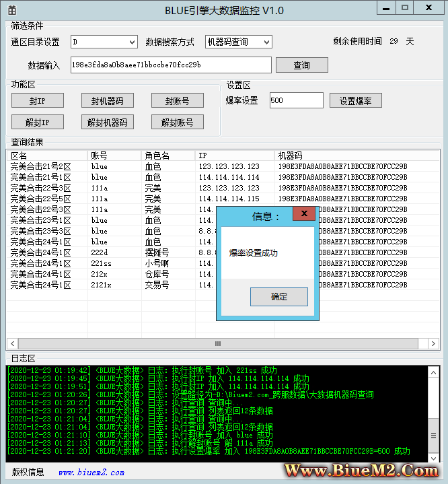Click the 查询 search button

(x=301, y=65)
